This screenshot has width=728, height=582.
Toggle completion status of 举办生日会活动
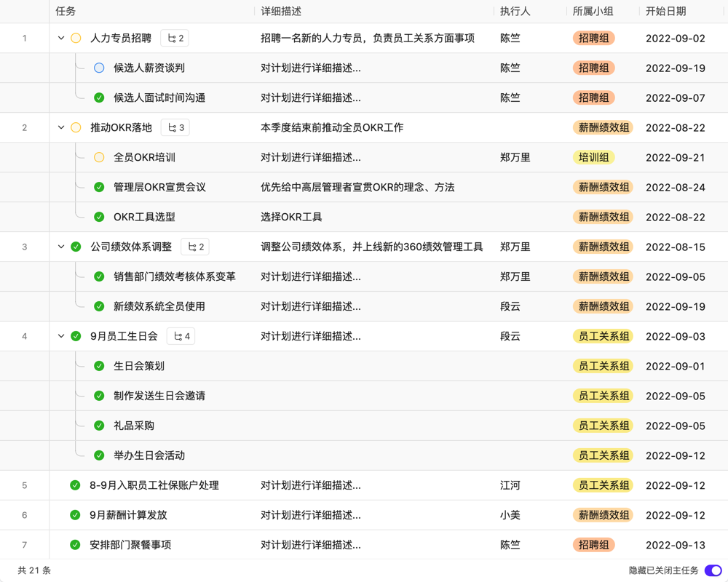click(98, 455)
